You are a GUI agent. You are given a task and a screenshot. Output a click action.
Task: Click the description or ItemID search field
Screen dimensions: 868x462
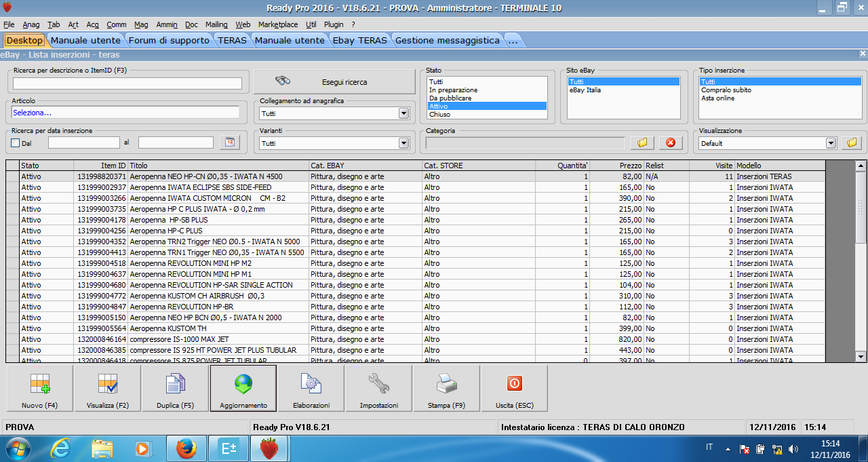[x=127, y=83]
